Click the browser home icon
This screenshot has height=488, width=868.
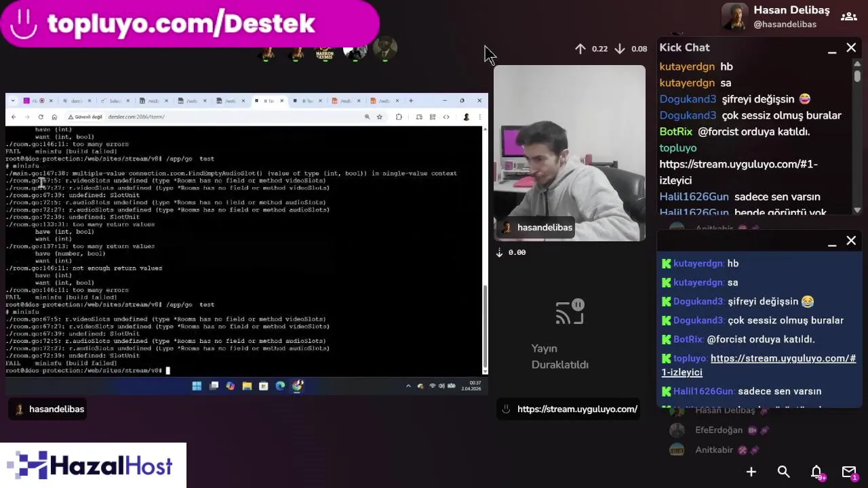(54, 117)
